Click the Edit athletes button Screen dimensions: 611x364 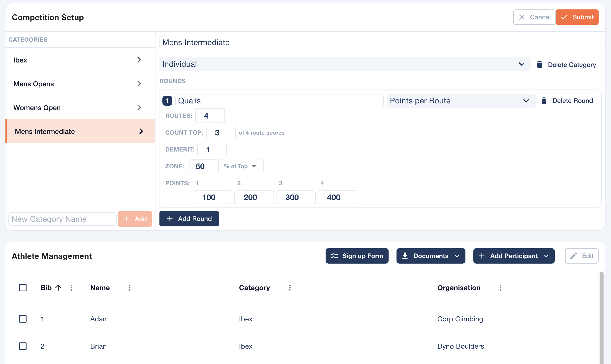click(582, 256)
